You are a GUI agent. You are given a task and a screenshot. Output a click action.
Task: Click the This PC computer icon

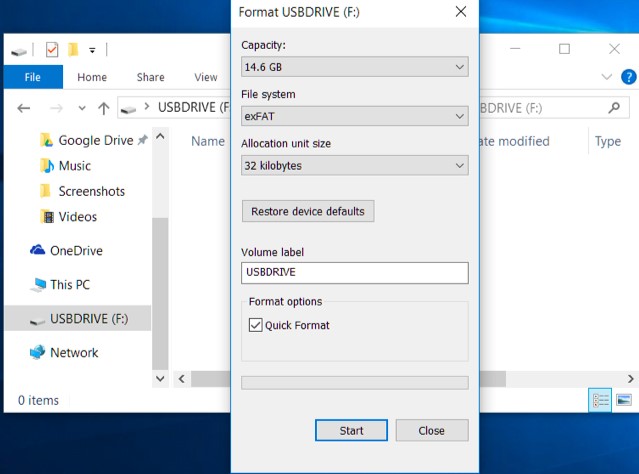click(x=38, y=284)
